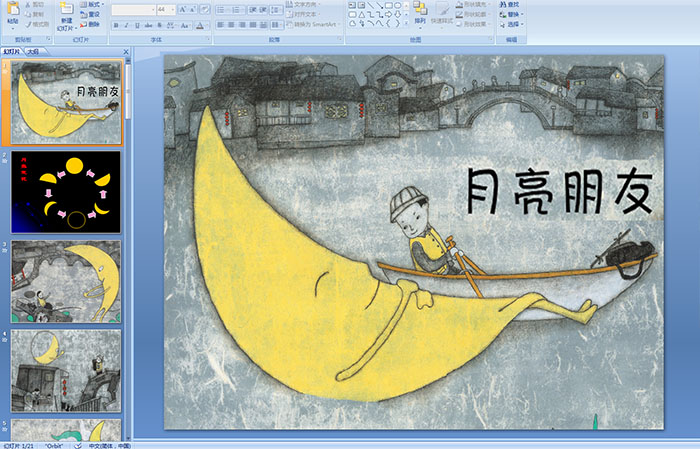The width and height of the screenshot is (700, 449).
Task: Select the Format Painter (格式刷) brush
Action: (28, 24)
